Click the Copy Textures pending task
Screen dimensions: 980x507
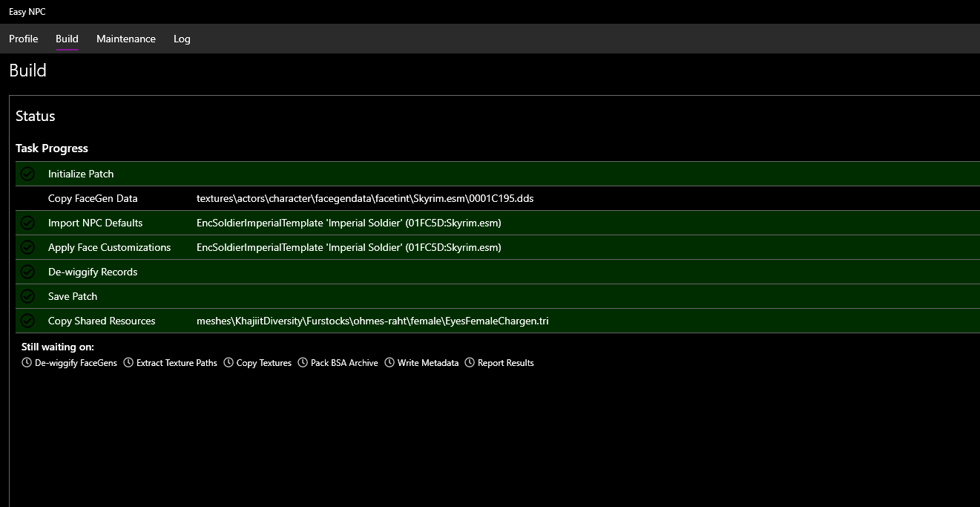coord(264,363)
